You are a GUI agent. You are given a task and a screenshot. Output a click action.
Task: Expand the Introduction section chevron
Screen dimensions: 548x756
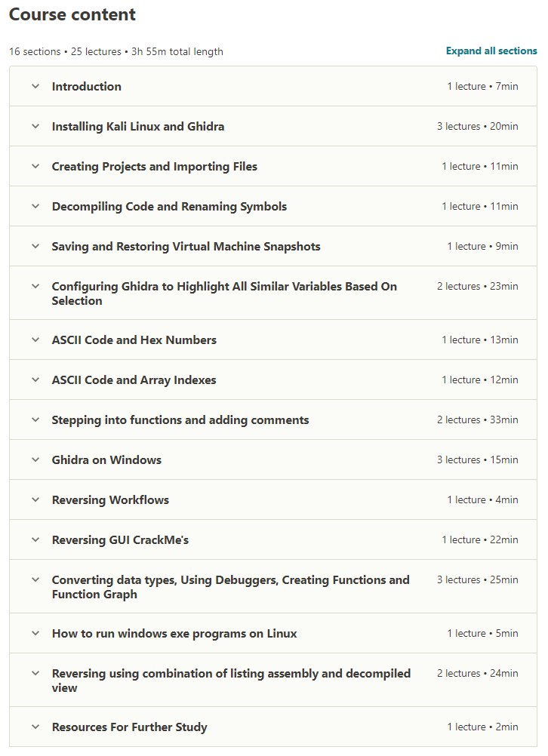click(35, 86)
